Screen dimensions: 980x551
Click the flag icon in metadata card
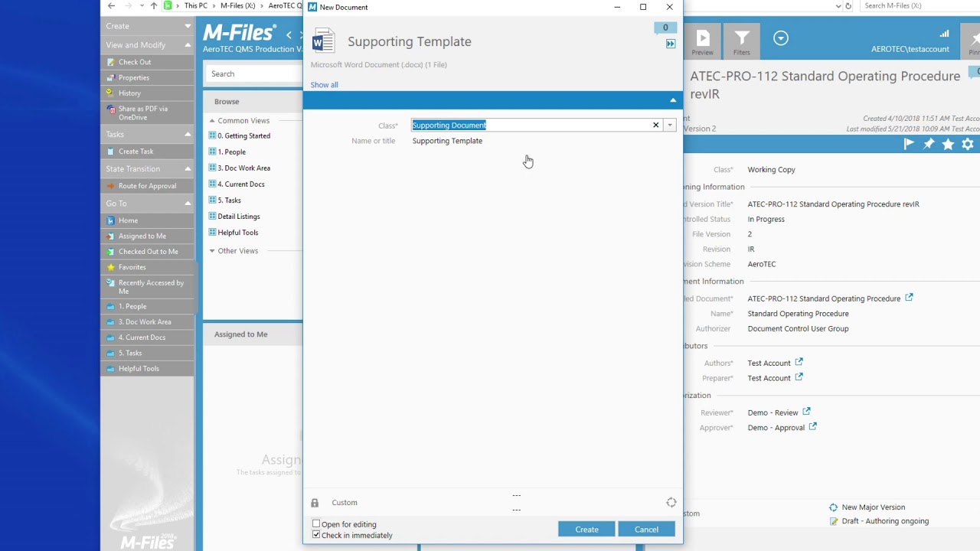[x=909, y=144]
